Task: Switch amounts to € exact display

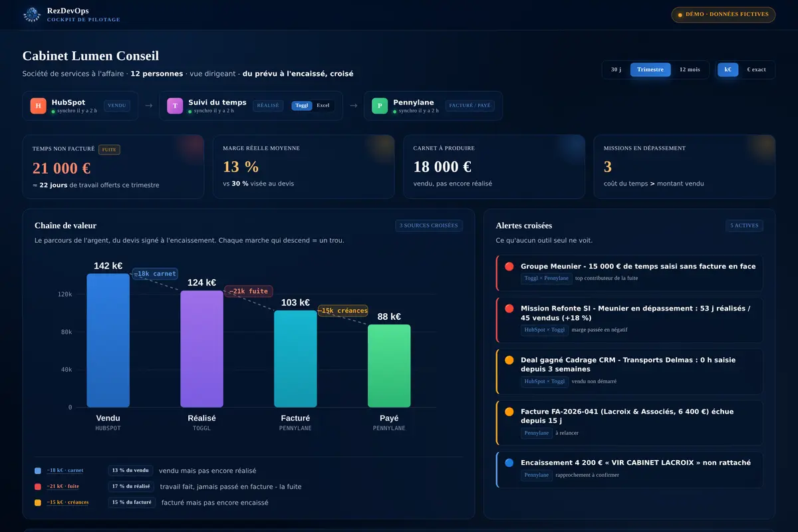Action: (x=756, y=70)
